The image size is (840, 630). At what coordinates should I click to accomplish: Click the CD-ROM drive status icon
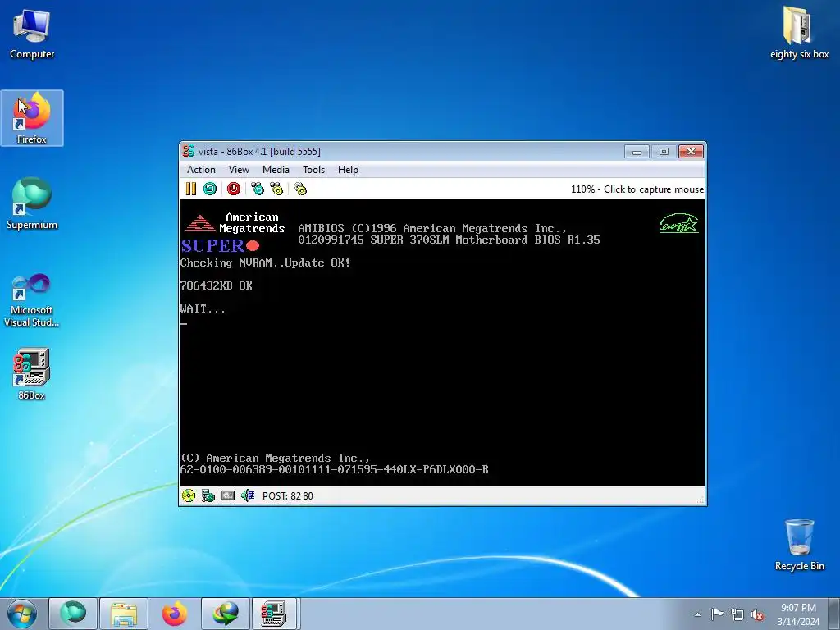[189, 495]
